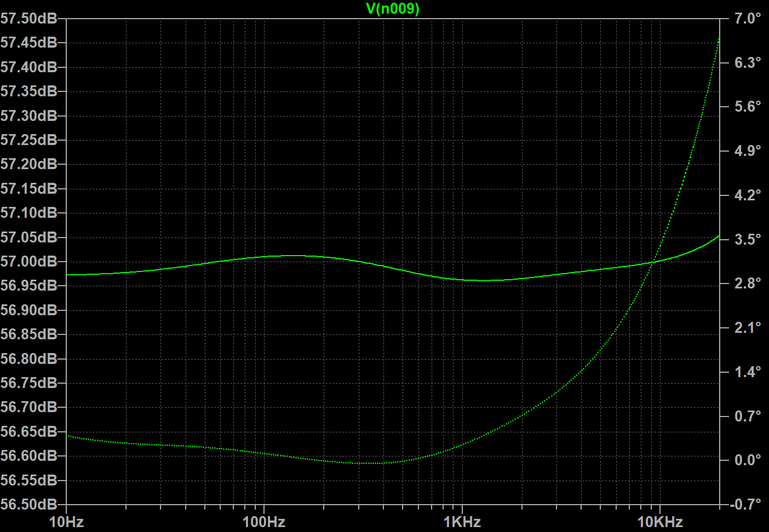Click the 3.5° phase axis label
This screenshot has width=769, height=532.
coord(748,240)
